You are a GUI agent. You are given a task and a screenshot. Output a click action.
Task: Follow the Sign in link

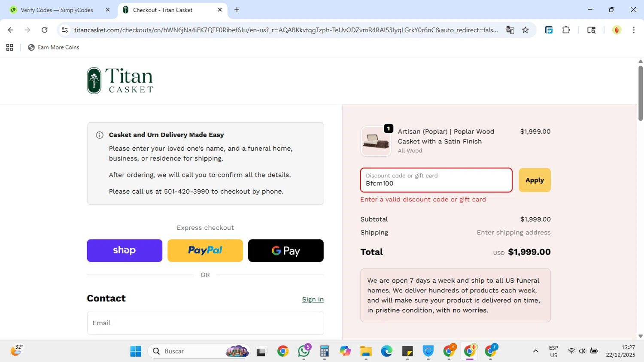(313, 299)
